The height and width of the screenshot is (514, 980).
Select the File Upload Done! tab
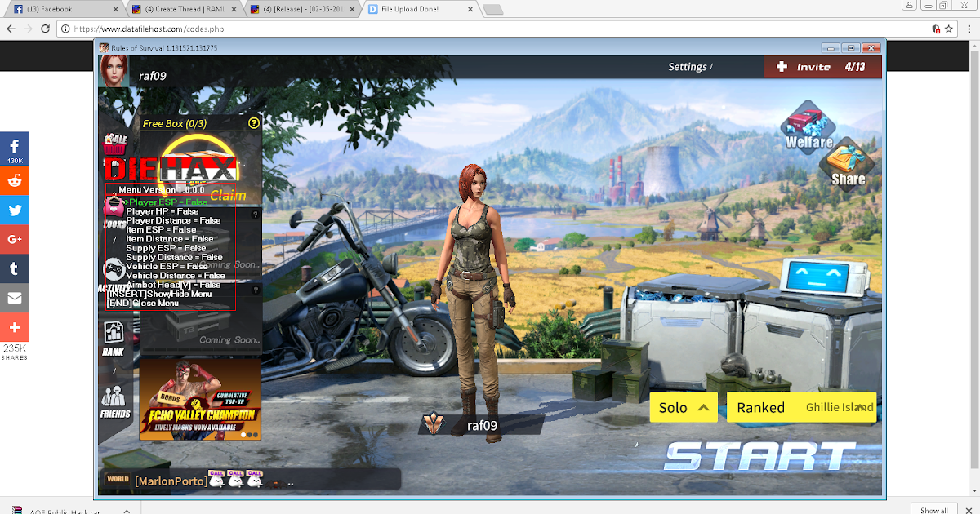click(418, 9)
